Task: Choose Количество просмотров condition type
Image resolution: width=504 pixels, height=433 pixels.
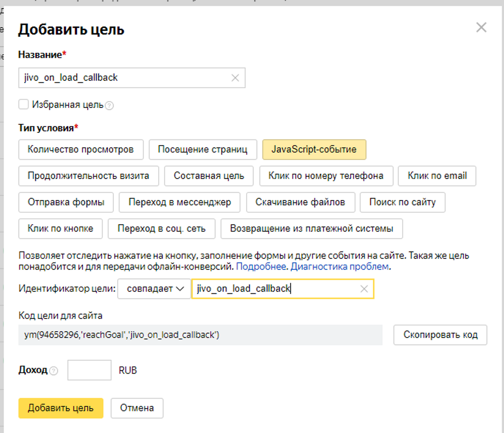Action: 80,149
